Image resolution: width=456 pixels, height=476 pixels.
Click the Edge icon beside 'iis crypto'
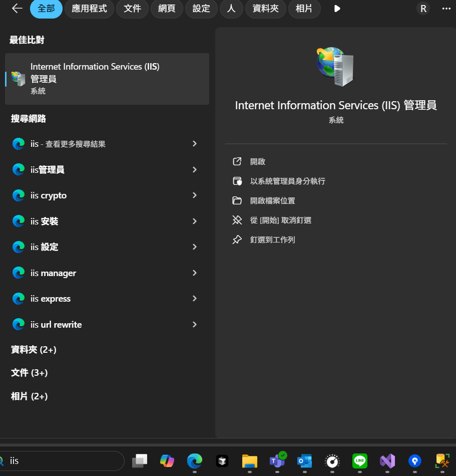(x=19, y=195)
